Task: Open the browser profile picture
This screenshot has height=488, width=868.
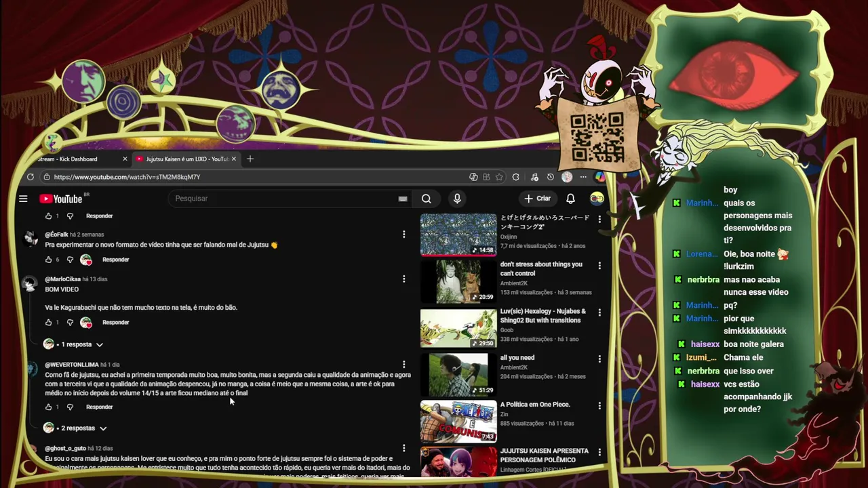Action: pos(567,177)
